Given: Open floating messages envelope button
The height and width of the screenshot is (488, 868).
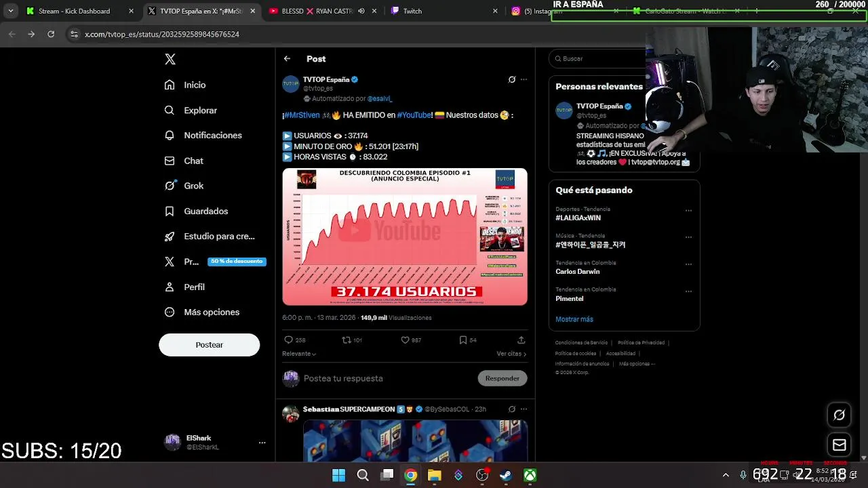Looking at the screenshot, I should click(840, 445).
